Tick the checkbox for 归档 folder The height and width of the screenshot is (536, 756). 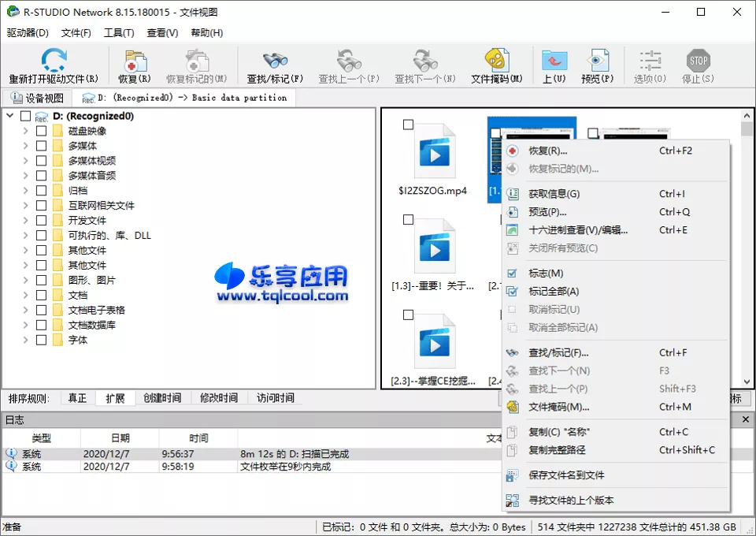(42, 191)
